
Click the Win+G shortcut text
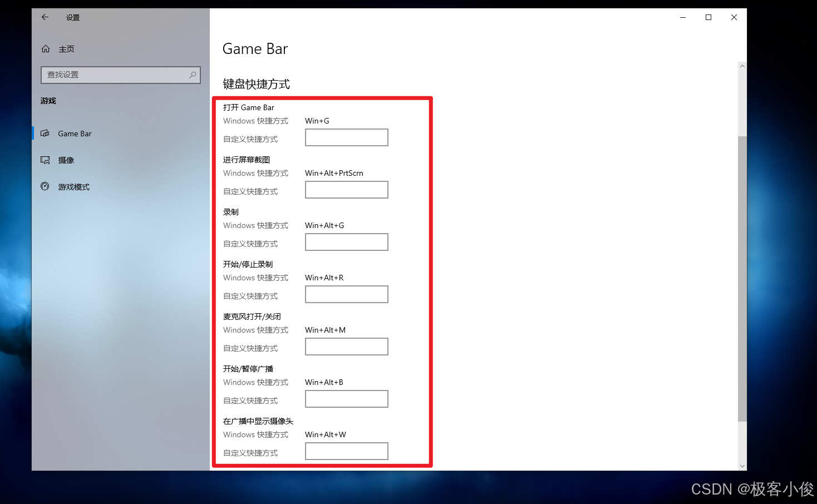pos(317,121)
